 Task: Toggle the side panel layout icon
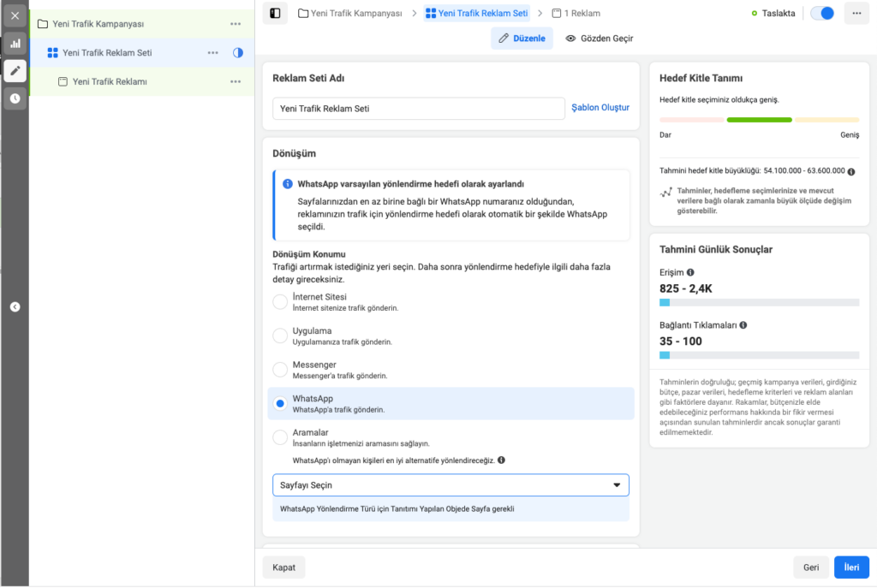(275, 14)
